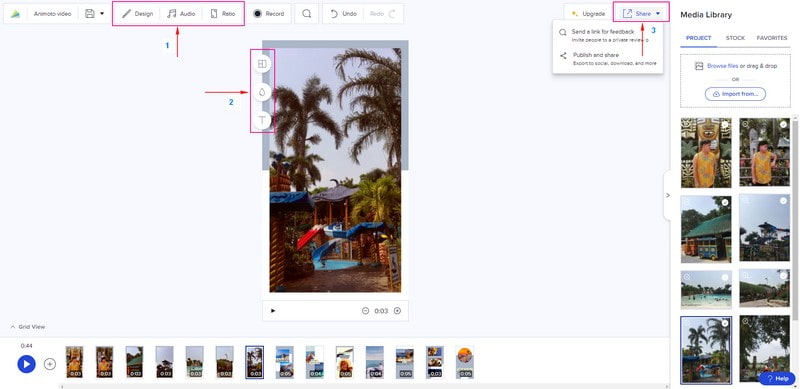The image size is (800, 389).
Task: Collapse the Media Library side panel
Action: [x=667, y=196]
